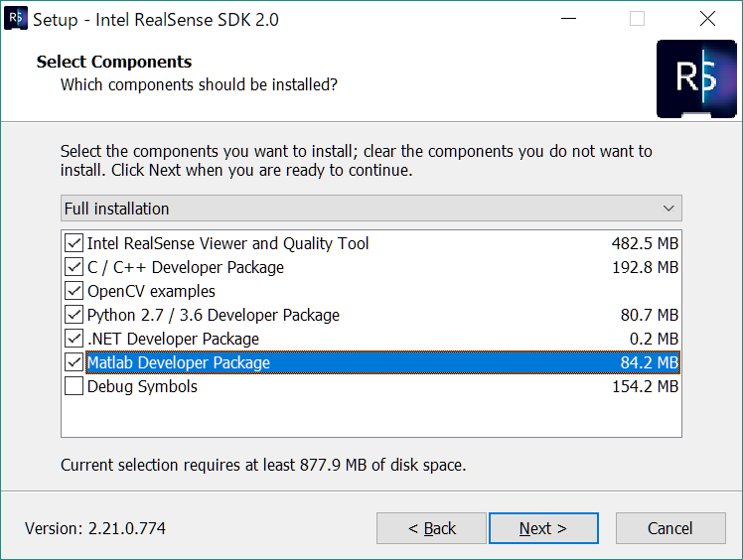Select the Matlab Developer Package row
Screen dimensions: 743x560
pyautogui.click(x=382, y=362)
